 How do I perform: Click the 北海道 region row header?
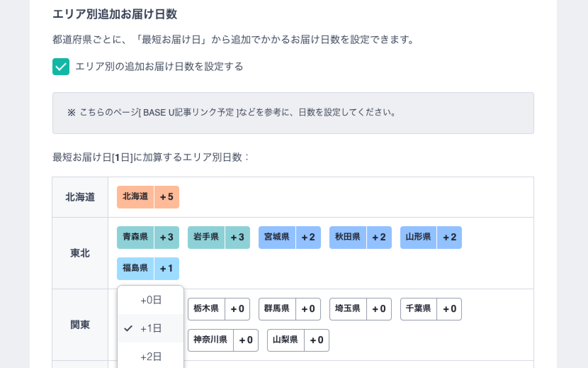pos(80,197)
